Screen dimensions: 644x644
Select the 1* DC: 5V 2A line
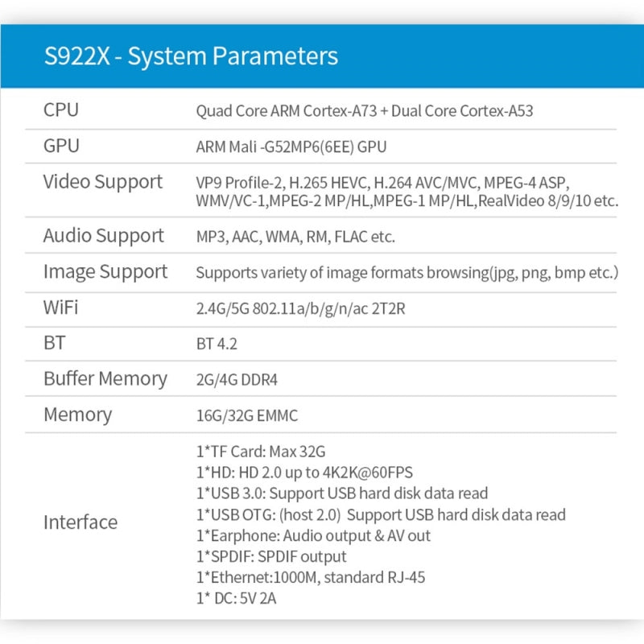pyautogui.click(x=237, y=598)
